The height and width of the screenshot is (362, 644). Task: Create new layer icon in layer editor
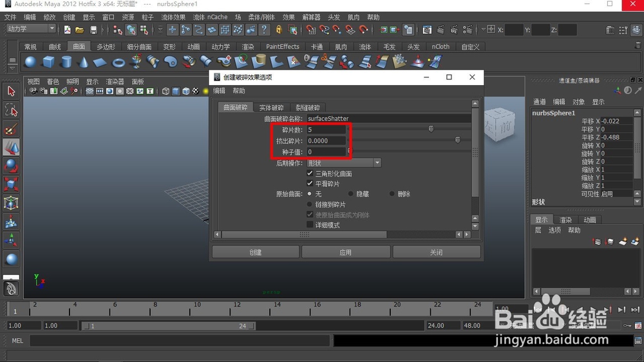623,242
